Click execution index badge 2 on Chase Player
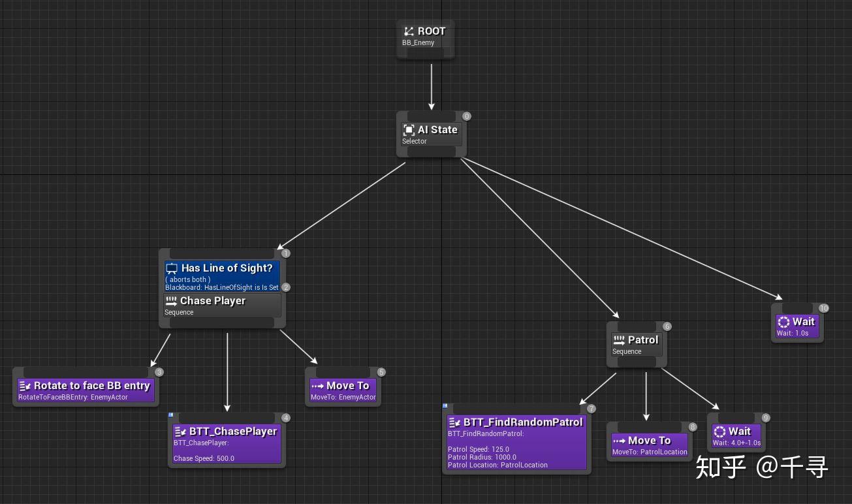852x504 pixels. 286,287
